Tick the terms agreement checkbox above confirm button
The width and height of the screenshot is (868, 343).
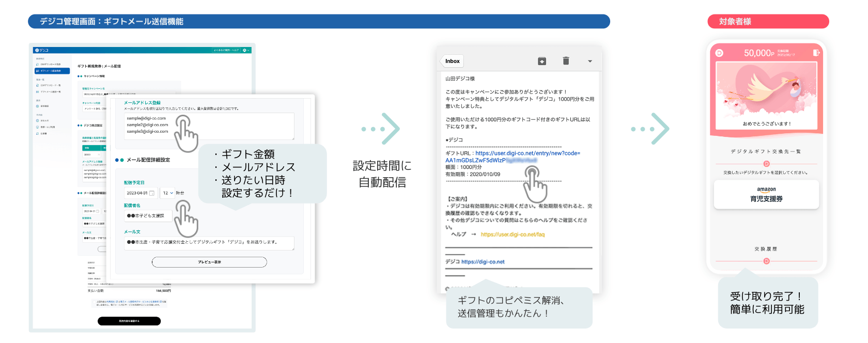coord(95,302)
